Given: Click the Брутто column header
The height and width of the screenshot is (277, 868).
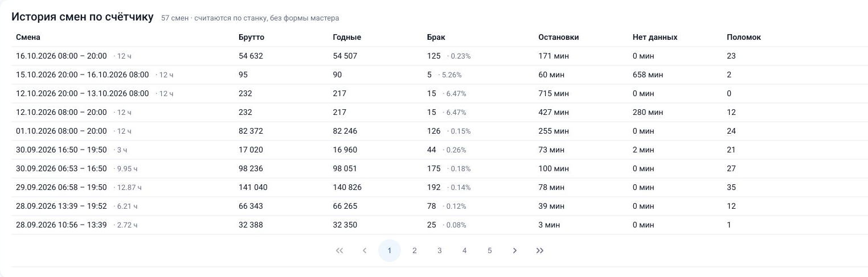Looking at the screenshot, I should pos(251,38).
